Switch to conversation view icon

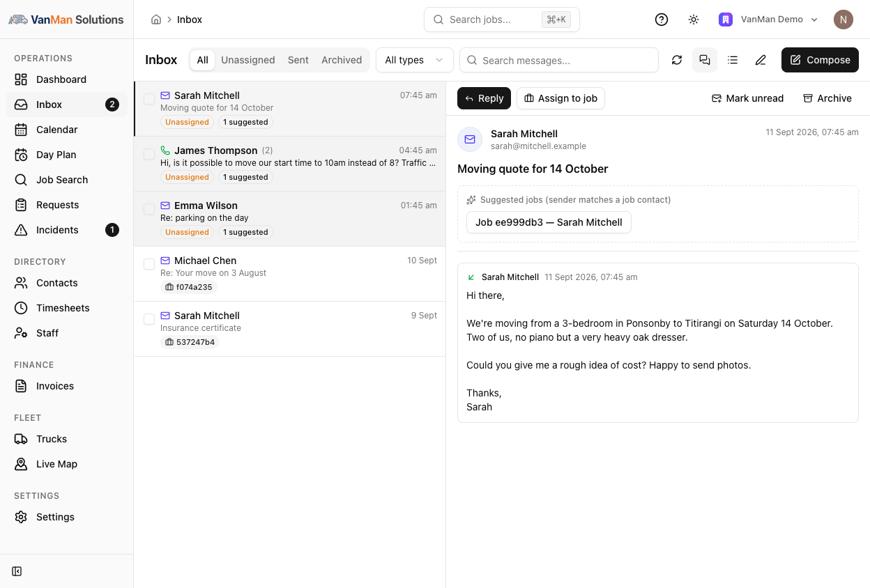point(705,60)
